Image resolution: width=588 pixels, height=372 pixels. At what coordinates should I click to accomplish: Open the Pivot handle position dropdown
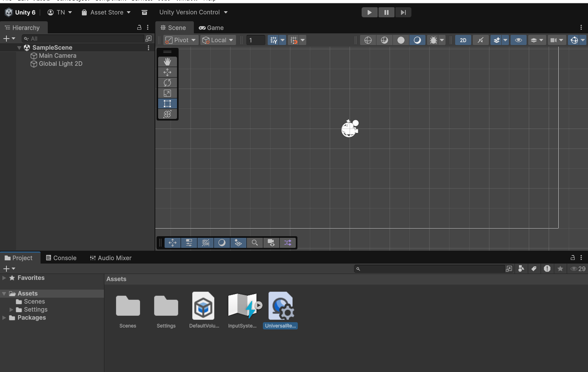click(x=181, y=40)
